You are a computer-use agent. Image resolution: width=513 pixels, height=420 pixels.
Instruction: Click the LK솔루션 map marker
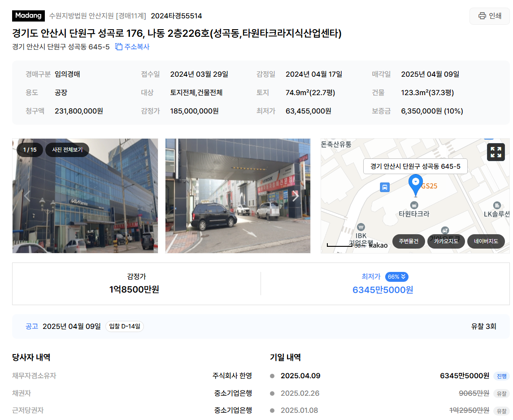[497, 206]
